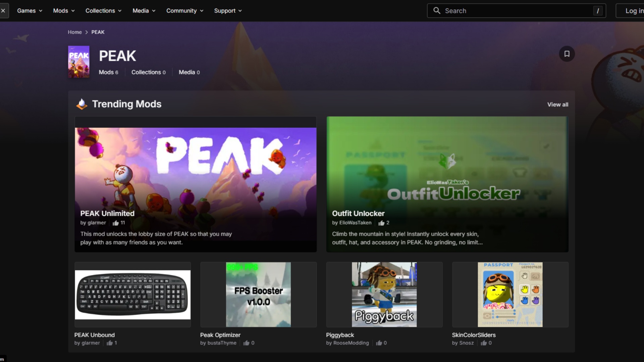
Task: Click the breadcrumb chevron after Home
Action: point(87,32)
